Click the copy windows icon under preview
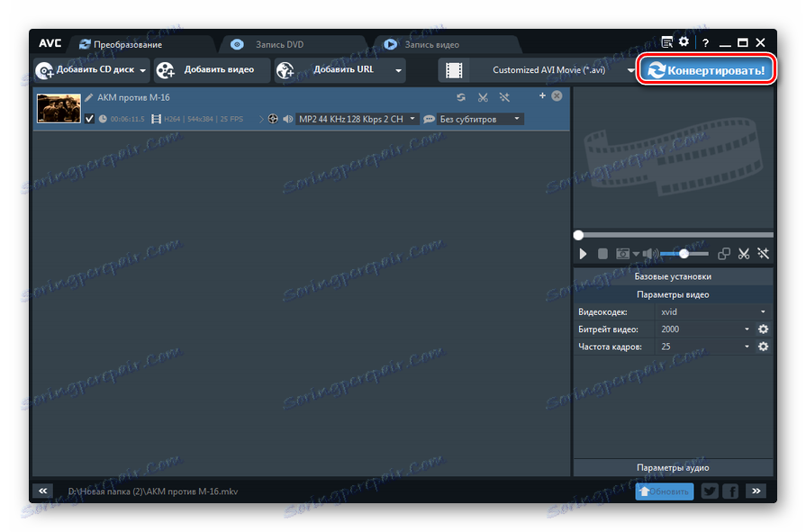 (x=724, y=254)
